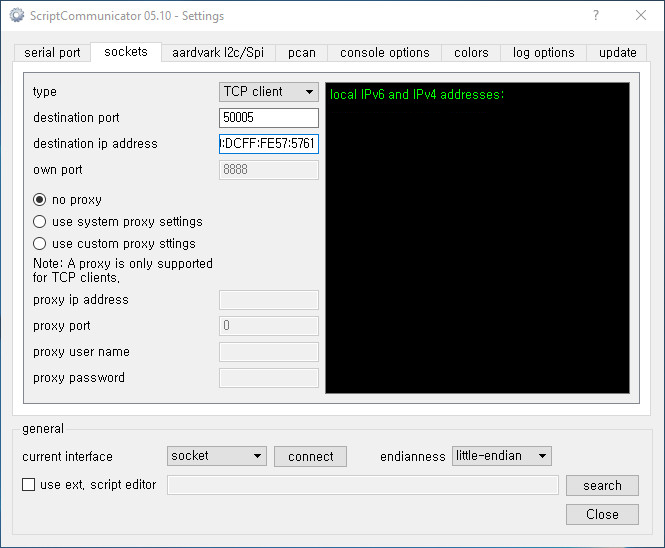Switch to the update tab
665x548 pixels.
[618, 53]
